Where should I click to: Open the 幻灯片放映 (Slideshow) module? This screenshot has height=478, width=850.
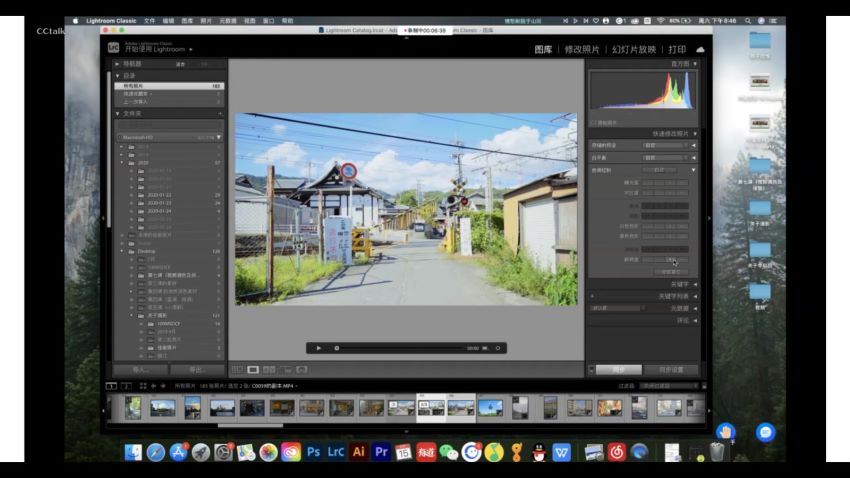[634, 49]
